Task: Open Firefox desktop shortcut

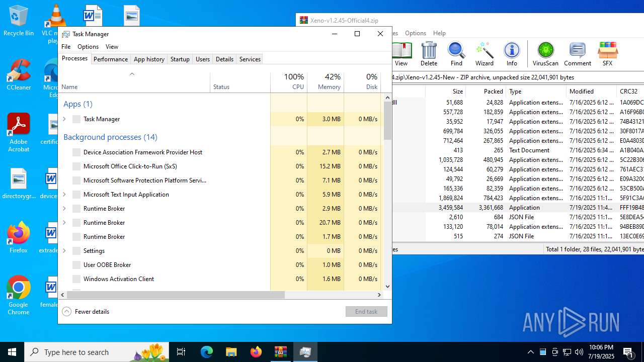Action: tap(19, 237)
